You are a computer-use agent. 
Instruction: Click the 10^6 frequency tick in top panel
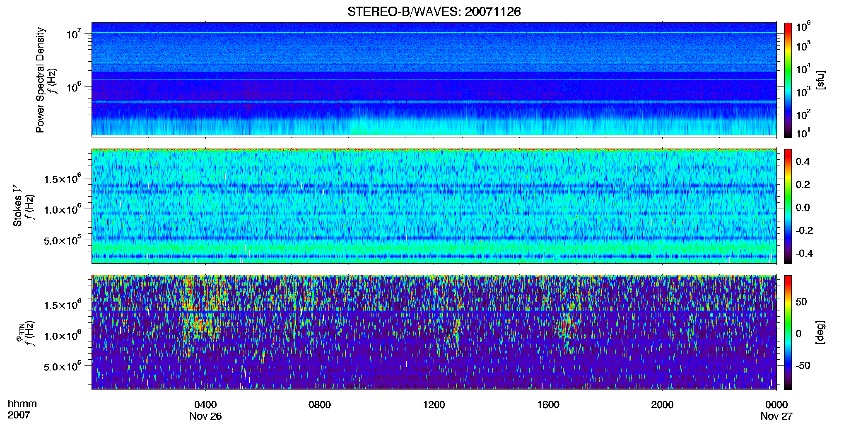73,87
